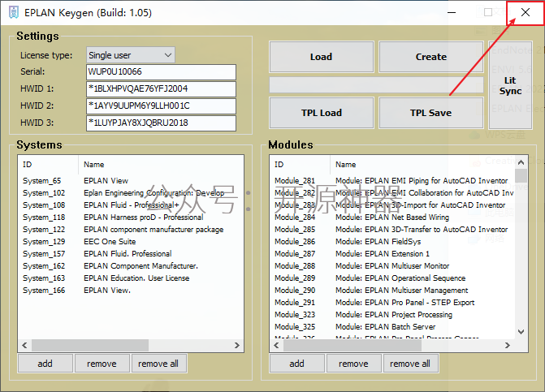The image size is (545, 392).
Task: Click remove button under Modules list
Action: [353, 364]
